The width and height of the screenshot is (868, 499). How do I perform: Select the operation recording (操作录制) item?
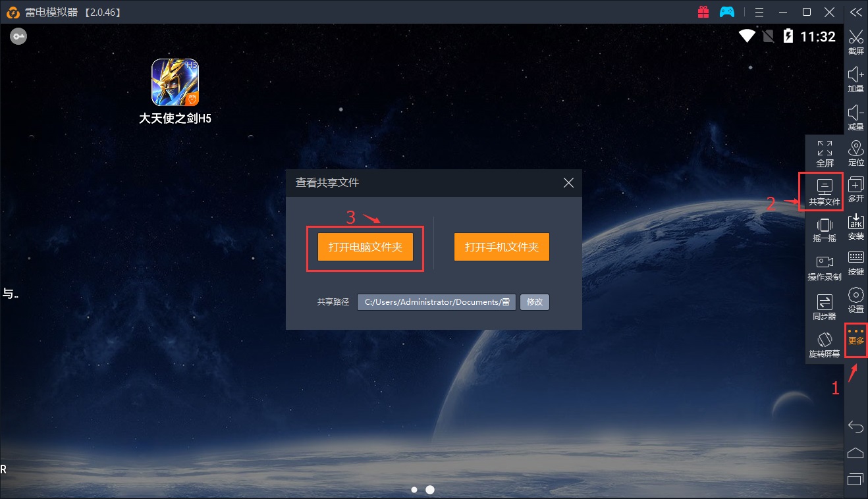coord(825,267)
